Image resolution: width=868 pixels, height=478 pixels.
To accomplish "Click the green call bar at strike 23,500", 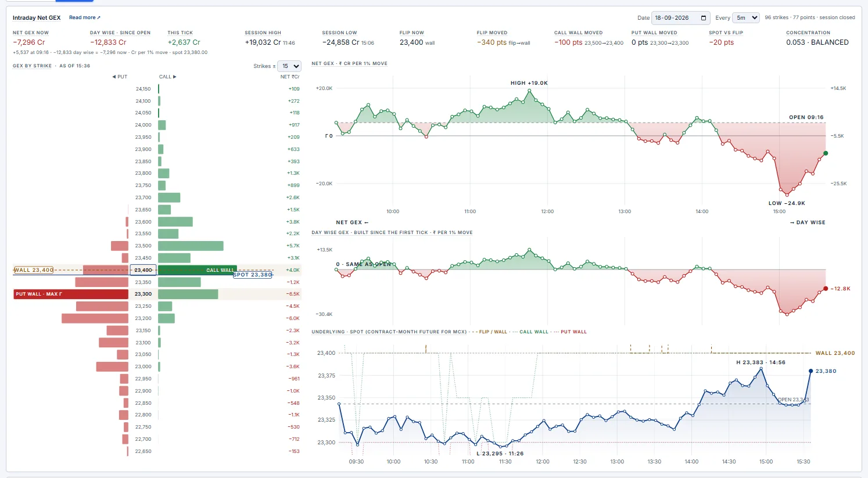I will (191, 246).
